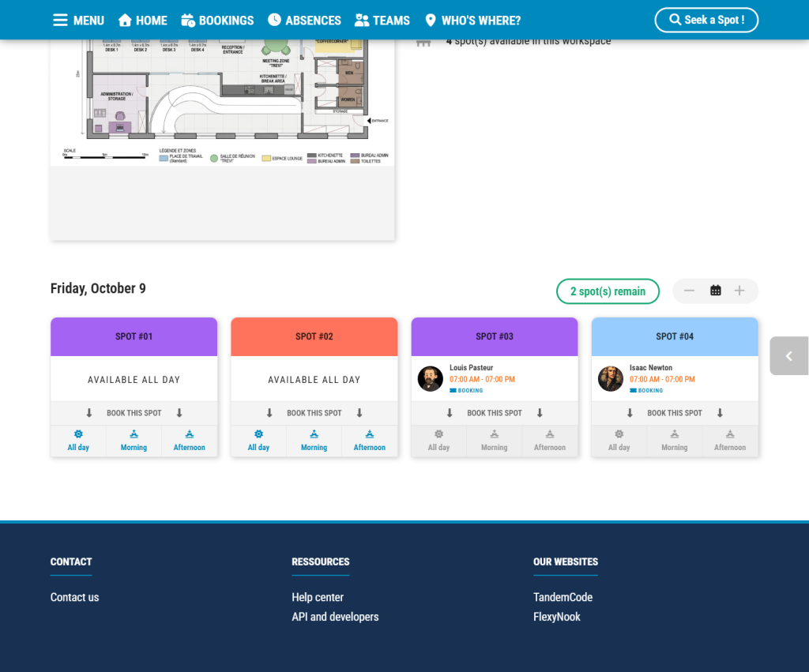Click Isaac Newton's BOOKING label

click(646, 390)
